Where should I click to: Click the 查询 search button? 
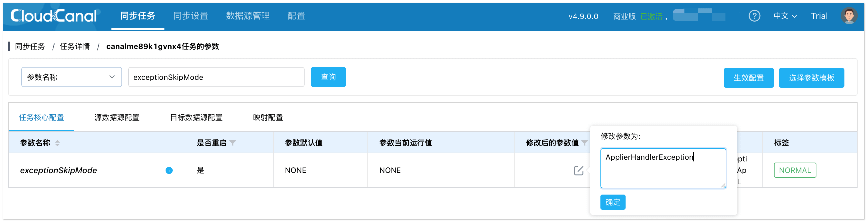tap(328, 77)
